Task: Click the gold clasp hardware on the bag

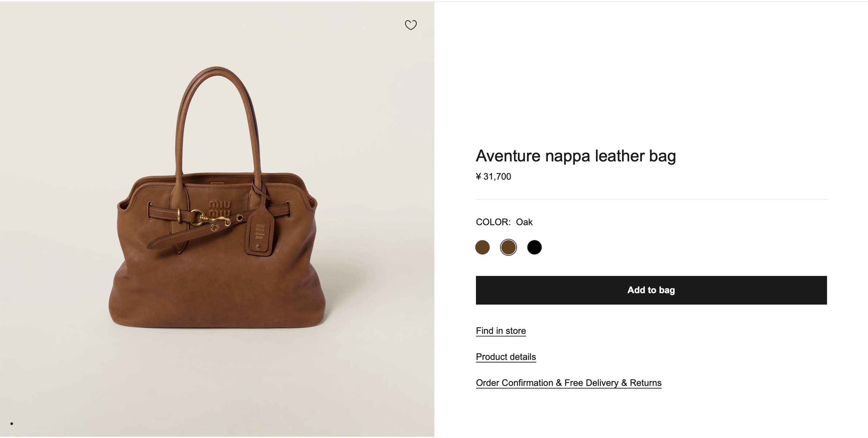Action: [x=212, y=219]
